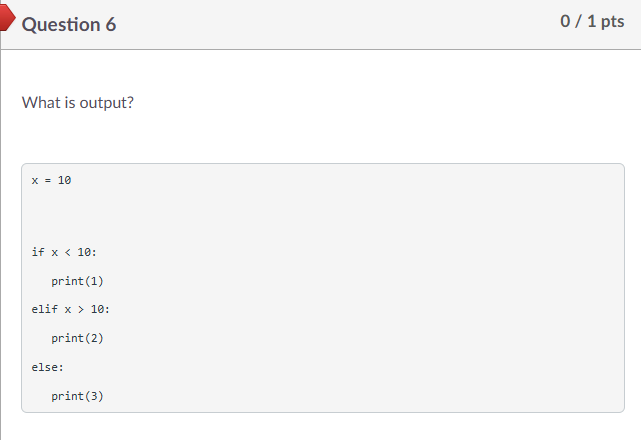The image size is (641, 440).
Task: Click the word 'Question' in the header
Action: [x=60, y=25]
